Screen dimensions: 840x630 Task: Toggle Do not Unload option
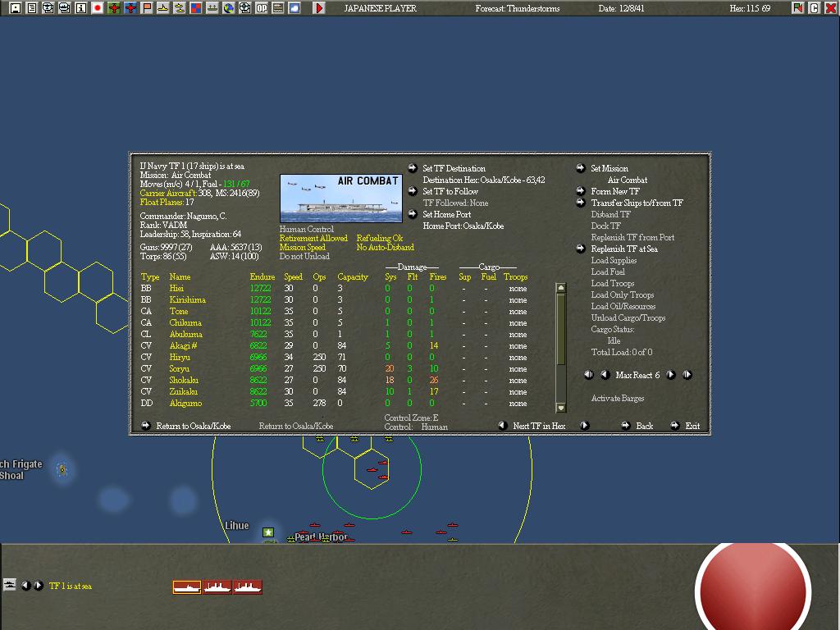(x=304, y=257)
